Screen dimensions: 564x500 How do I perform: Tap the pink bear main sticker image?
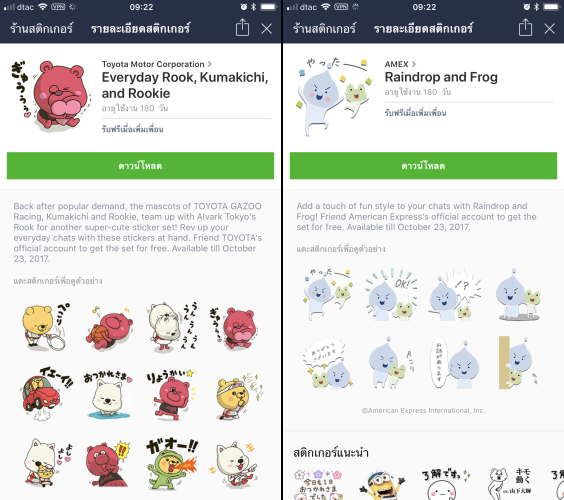tap(51, 95)
